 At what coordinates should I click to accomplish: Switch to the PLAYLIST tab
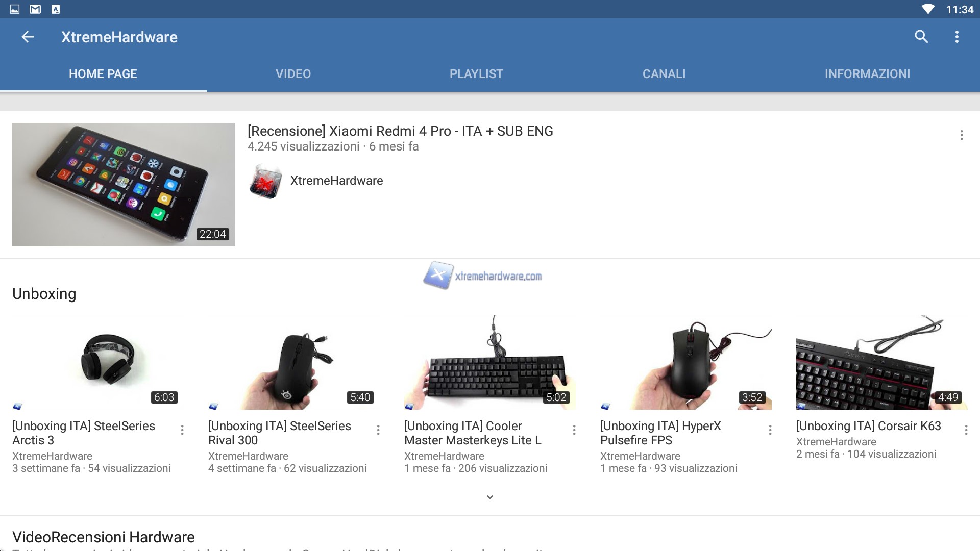coord(476,74)
